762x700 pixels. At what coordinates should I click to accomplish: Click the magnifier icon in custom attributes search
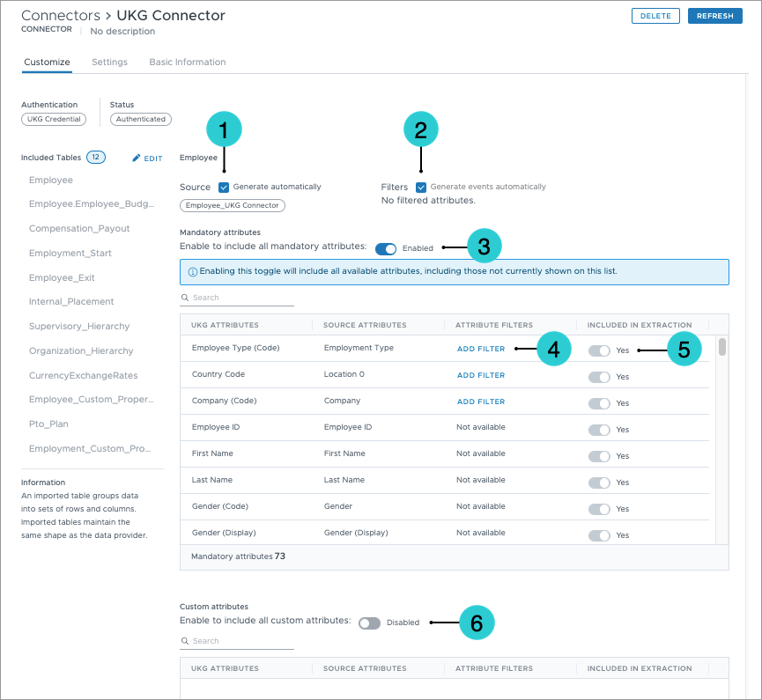[x=185, y=641]
